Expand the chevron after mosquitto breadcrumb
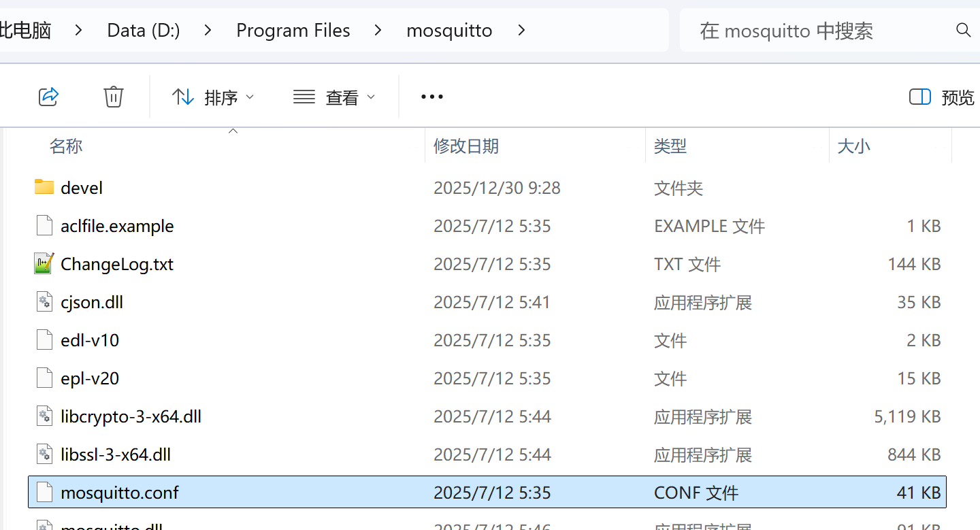980x530 pixels. coord(521,30)
